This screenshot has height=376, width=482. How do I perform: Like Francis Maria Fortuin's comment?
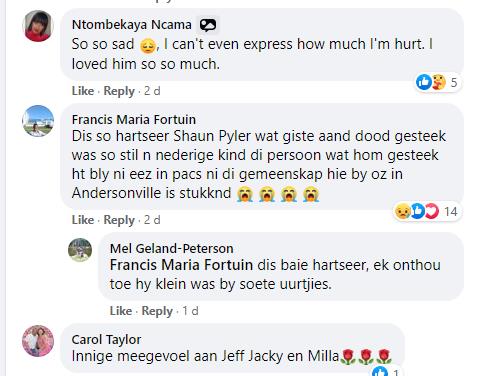point(83,220)
